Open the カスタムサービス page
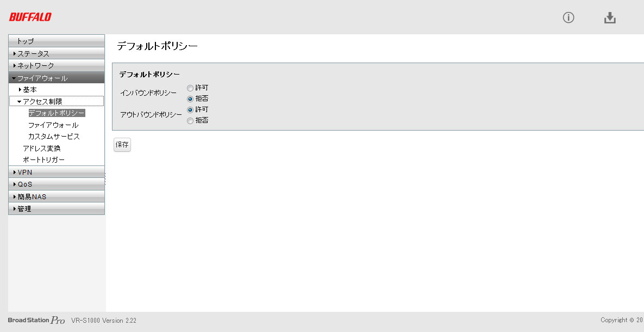Screen dimensions: 644x332 54,137
